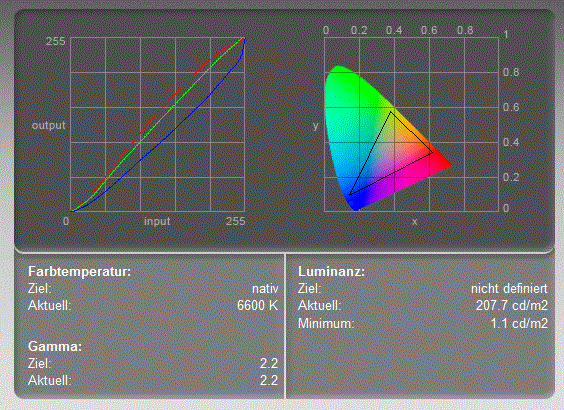Screen dimensions: 564x410
Task: Click the CIE gamut triangle's green vertex
Action: click(391, 112)
